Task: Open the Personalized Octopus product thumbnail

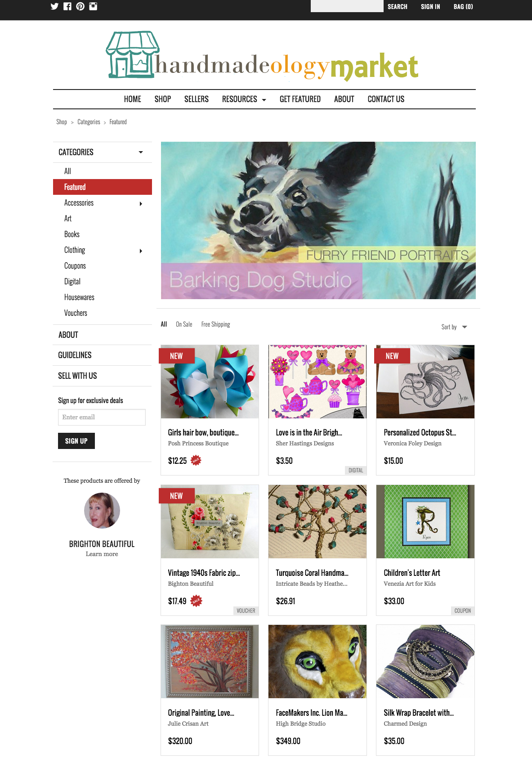Action: [425, 381]
